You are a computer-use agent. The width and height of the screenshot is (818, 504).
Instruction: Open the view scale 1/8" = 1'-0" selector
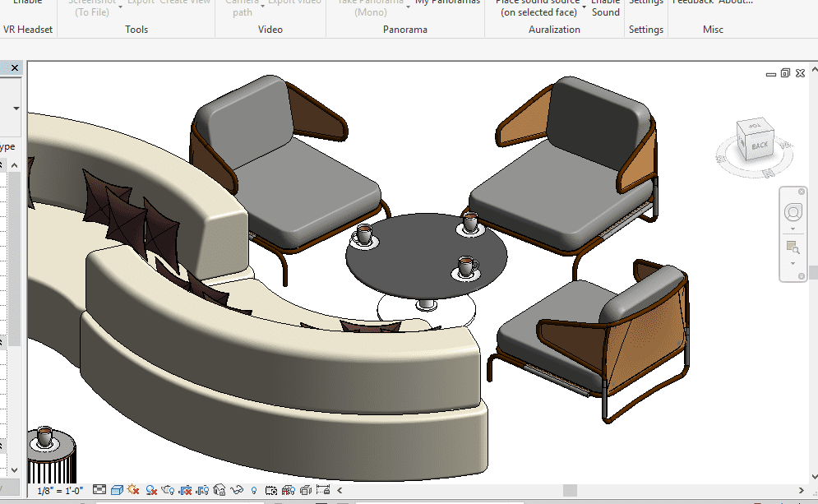[x=61, y=490]
